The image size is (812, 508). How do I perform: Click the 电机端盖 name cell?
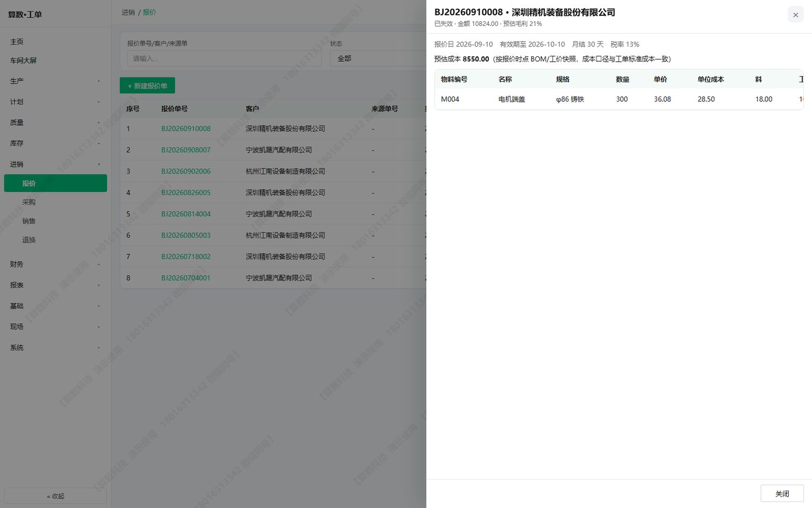(x=512, y=99)
